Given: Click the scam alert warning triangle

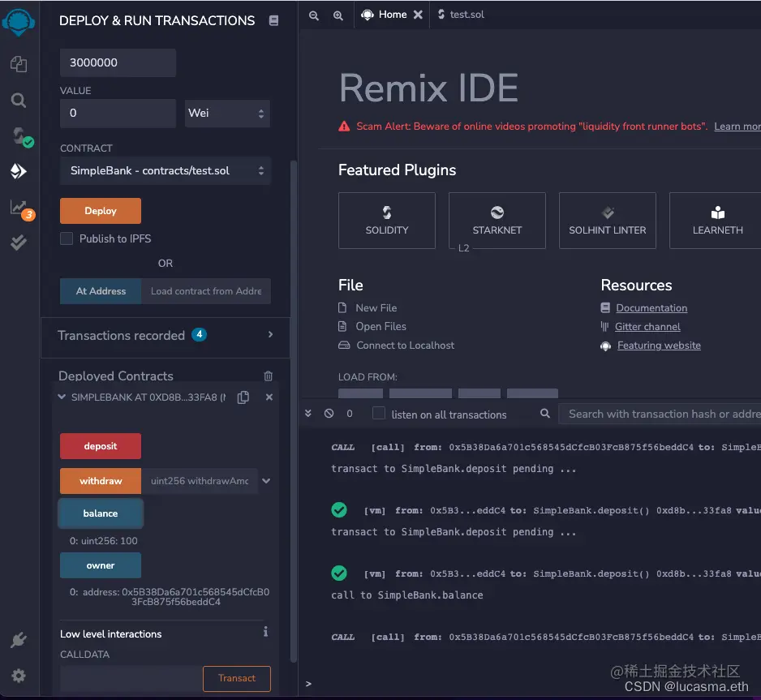Looking at the screenshot, I should (344, 127).
